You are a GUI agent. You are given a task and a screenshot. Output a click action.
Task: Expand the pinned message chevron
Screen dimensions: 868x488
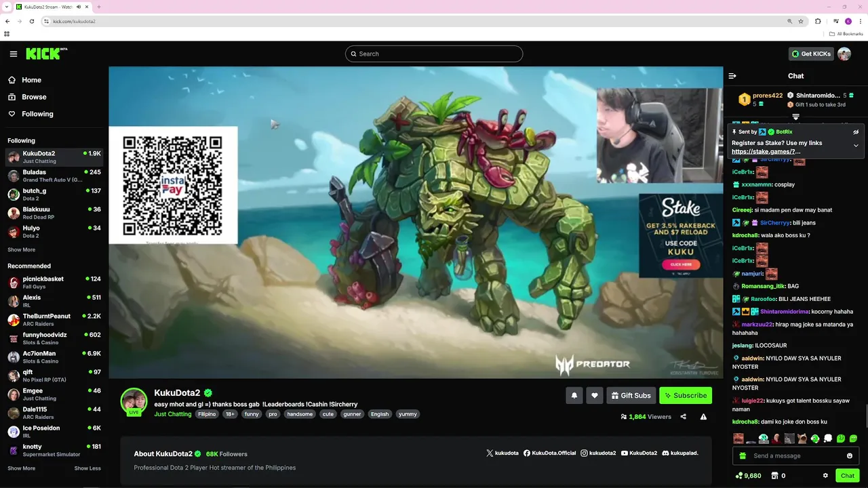[x=856, y=146]
